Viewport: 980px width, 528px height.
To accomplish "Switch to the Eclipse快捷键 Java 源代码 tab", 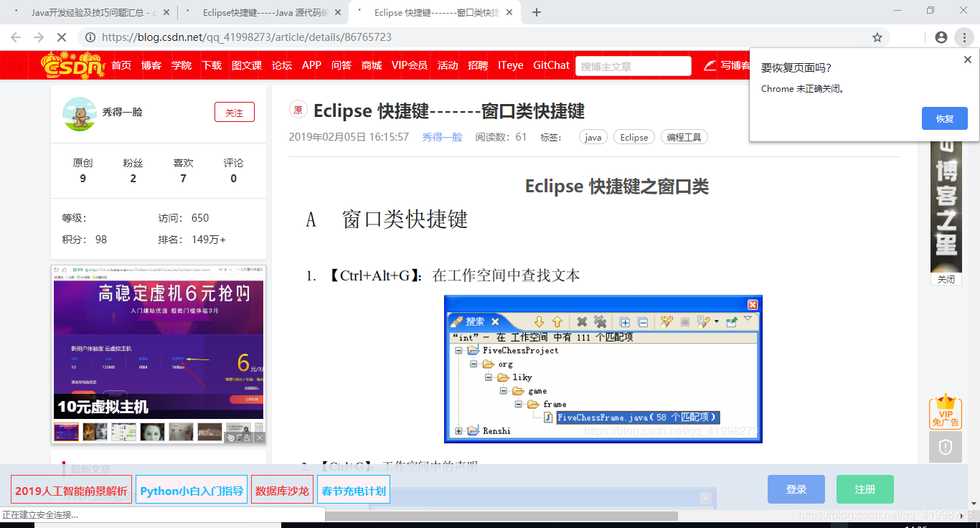I will click(x=262, y=12).
